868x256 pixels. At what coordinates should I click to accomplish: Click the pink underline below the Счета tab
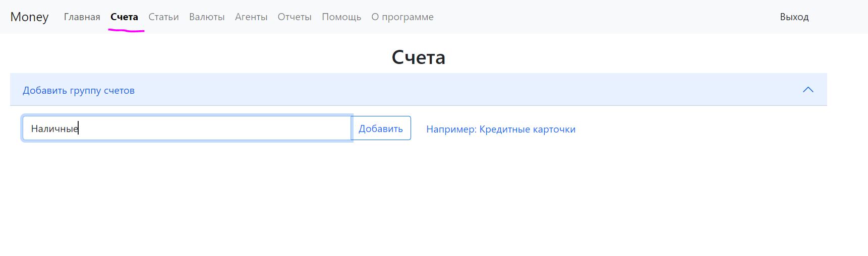click(x=126, y=31)
